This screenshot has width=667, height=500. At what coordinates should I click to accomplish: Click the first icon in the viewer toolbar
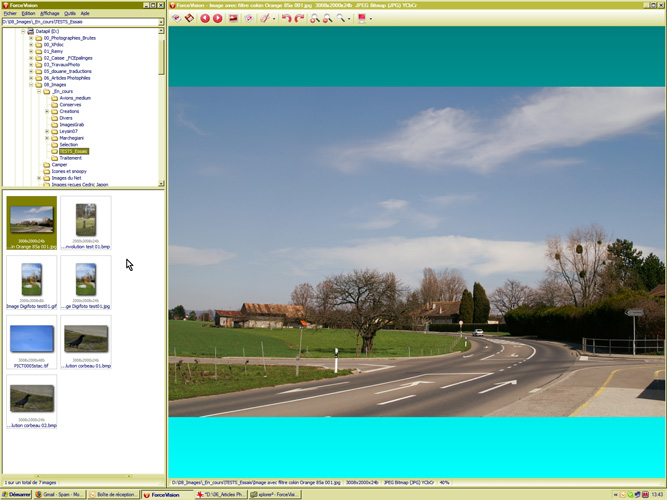[176, 18]
